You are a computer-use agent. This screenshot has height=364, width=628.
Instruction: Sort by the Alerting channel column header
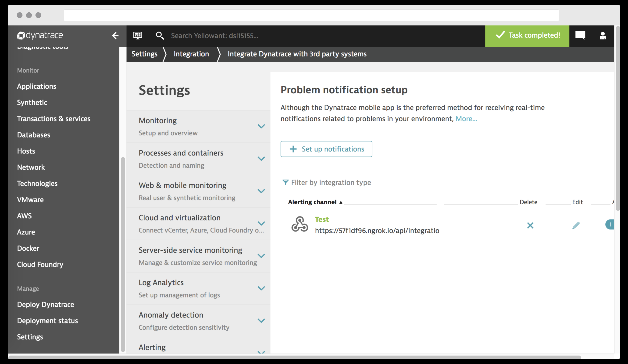[x=312, y=202]
